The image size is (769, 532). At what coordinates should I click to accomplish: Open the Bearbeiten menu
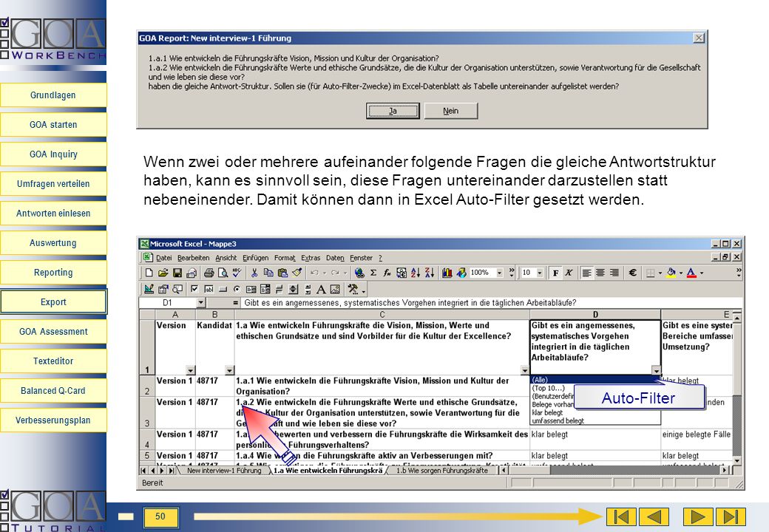193,258
